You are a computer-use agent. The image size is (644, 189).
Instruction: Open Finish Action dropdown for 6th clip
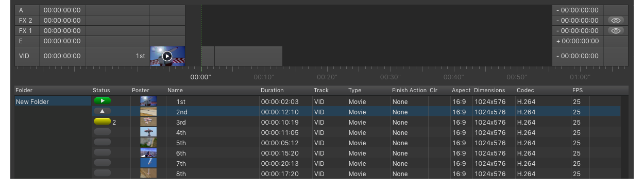coord(409,153)
